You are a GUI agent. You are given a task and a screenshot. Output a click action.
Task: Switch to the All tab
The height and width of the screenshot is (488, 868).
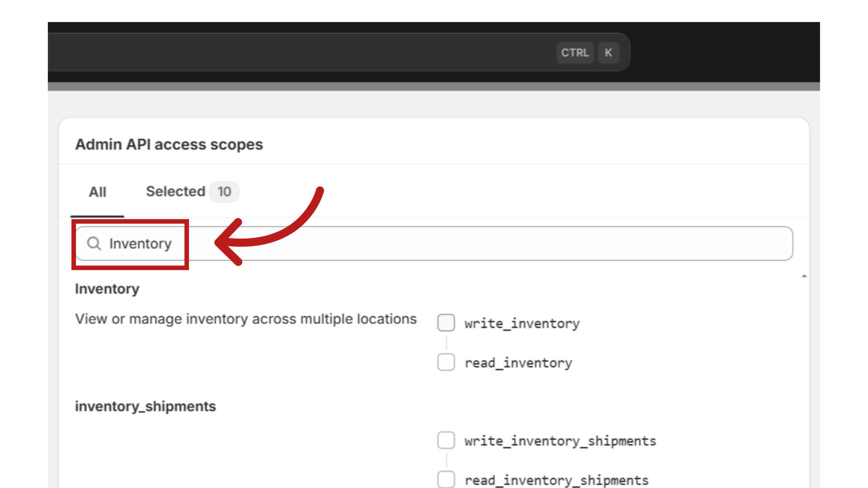(x=98, y=192)
